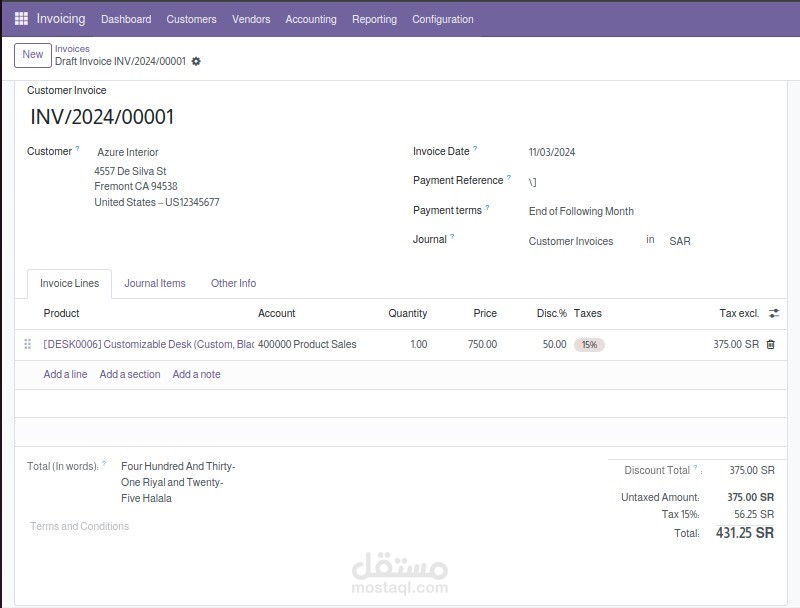Open the column settings adjust icon
The height and width of the screenshot is (608, 800).
[774, 313]
